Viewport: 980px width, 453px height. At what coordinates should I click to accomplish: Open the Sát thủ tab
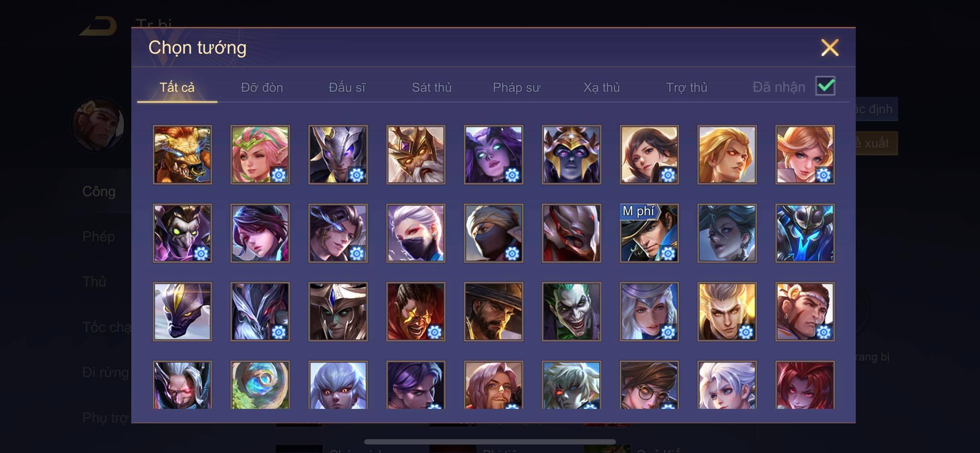(432, 88)
